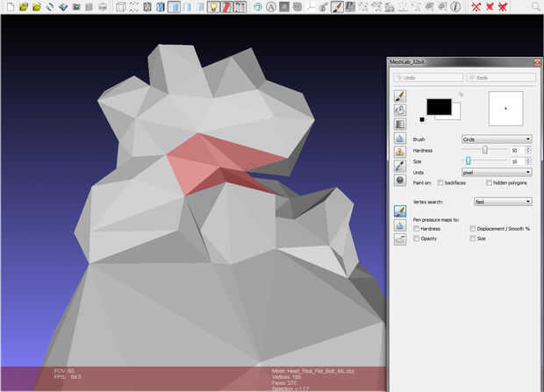Switch to Points render mode

(134, 7)
